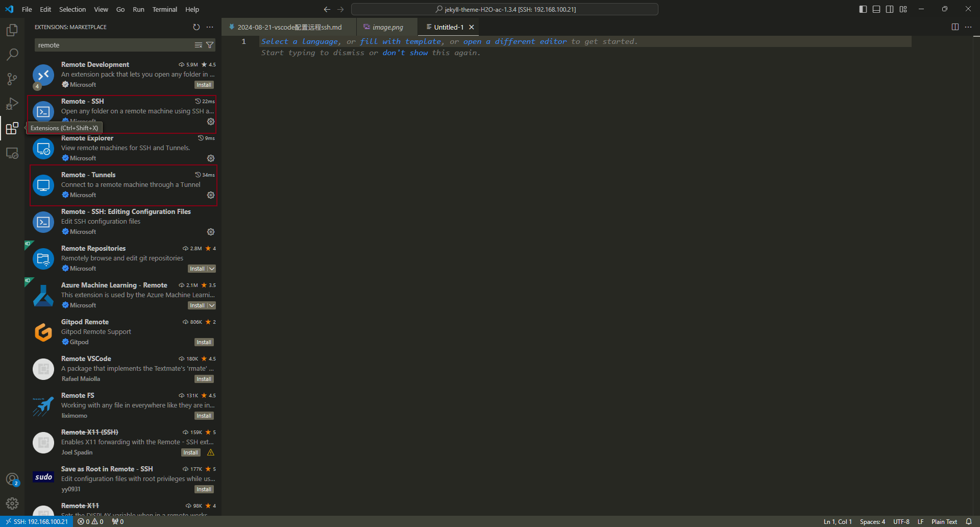Viewport: 980px width, 527px height.
Task: Switch to the 2024-08-21-vscode markdown tab
Action: coord(289,27)
